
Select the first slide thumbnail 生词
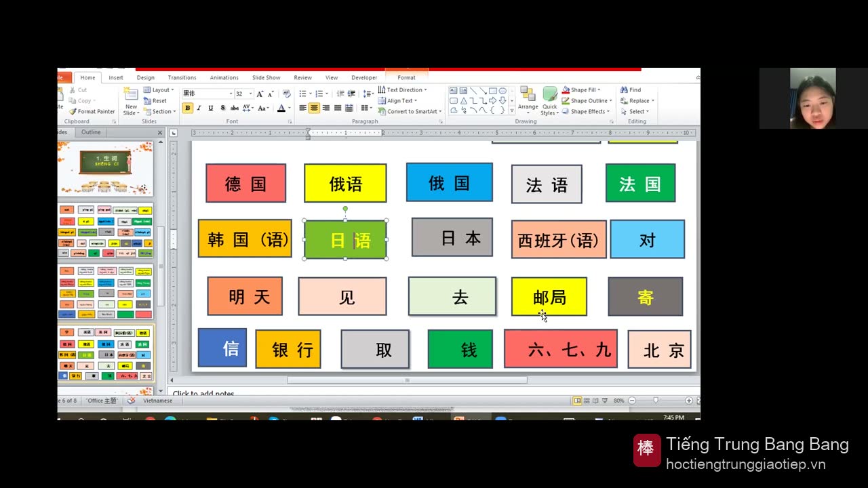[105, 168]
